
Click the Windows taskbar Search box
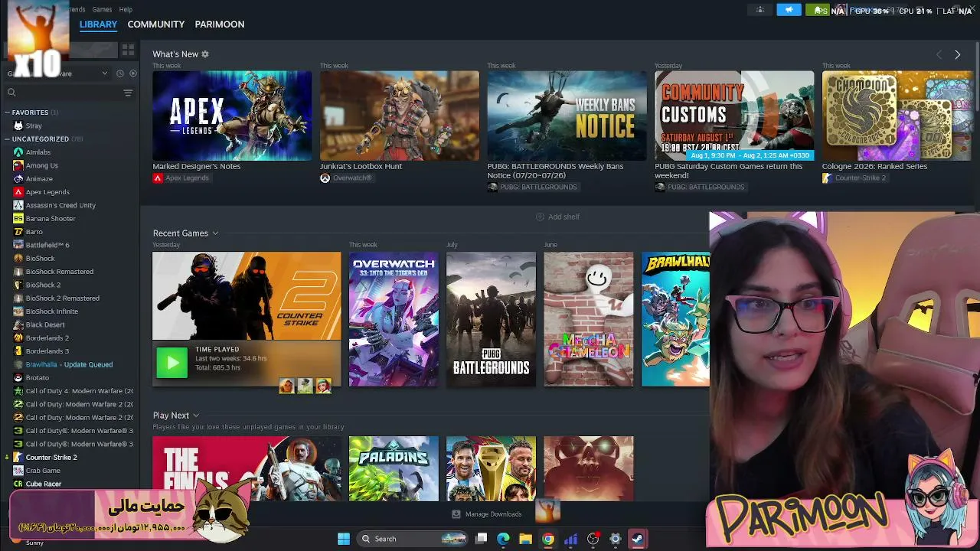pos(413,539)
